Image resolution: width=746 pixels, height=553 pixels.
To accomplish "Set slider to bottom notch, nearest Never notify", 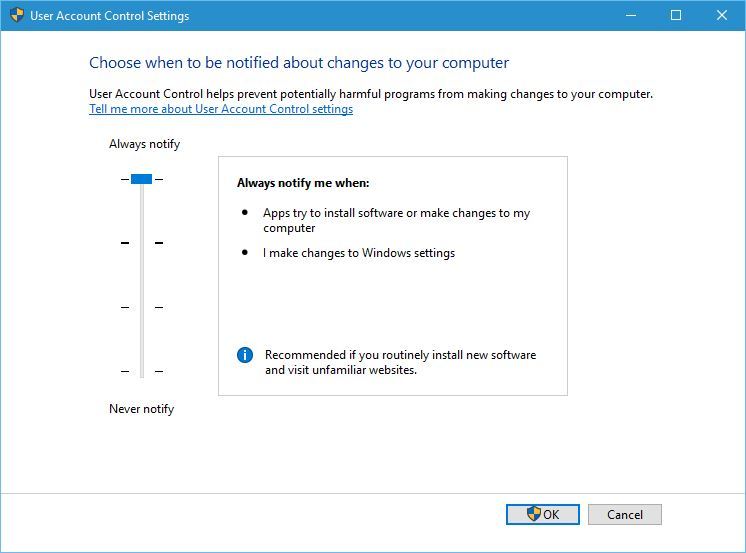I will tap(142, 371).
